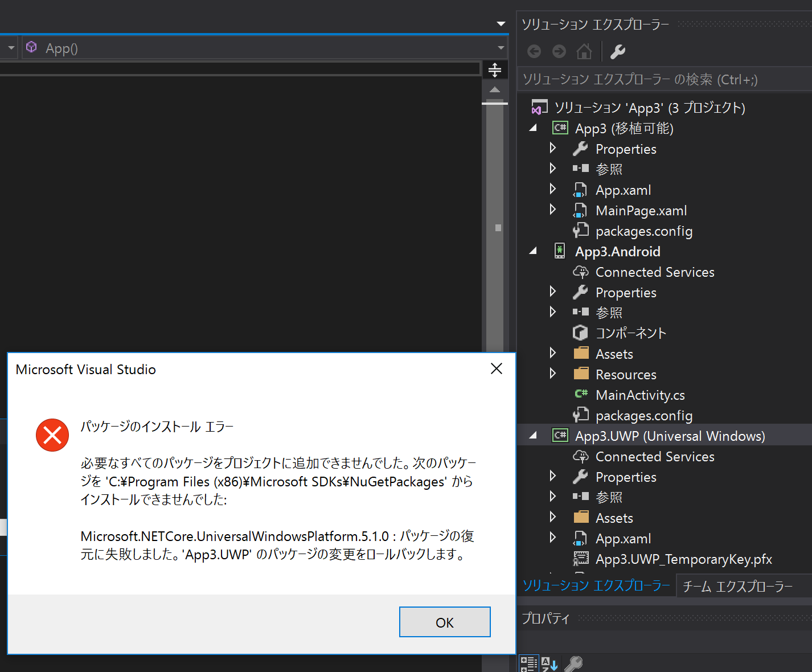
Task: Expand App.xaml under App3.UWP
Action: [x=553, y=537]
